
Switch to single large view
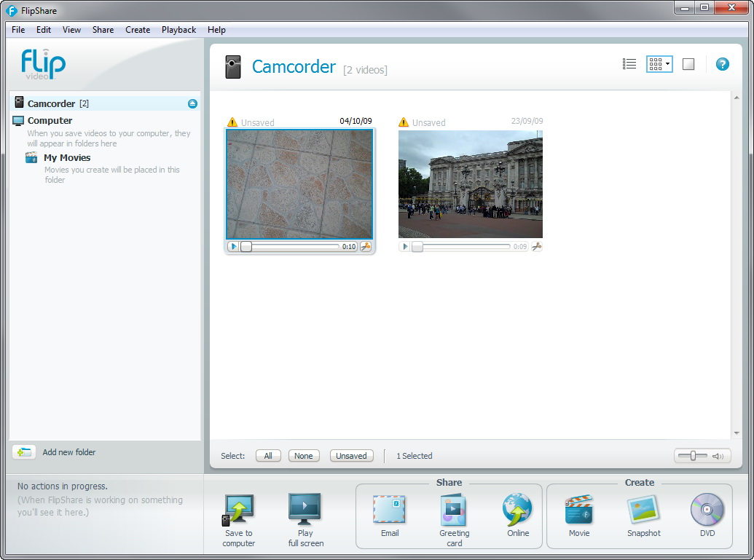tap(688, 64)
